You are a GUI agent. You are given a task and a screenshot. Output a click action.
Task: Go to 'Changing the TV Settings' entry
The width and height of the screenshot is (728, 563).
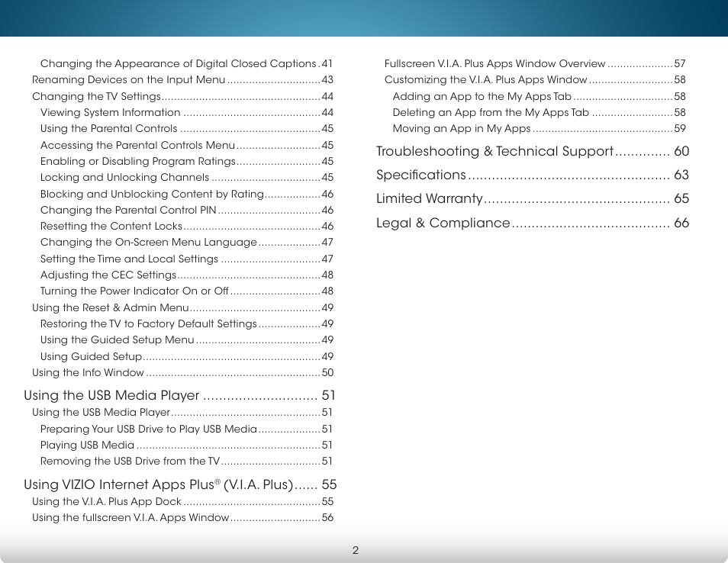[182, 97]
